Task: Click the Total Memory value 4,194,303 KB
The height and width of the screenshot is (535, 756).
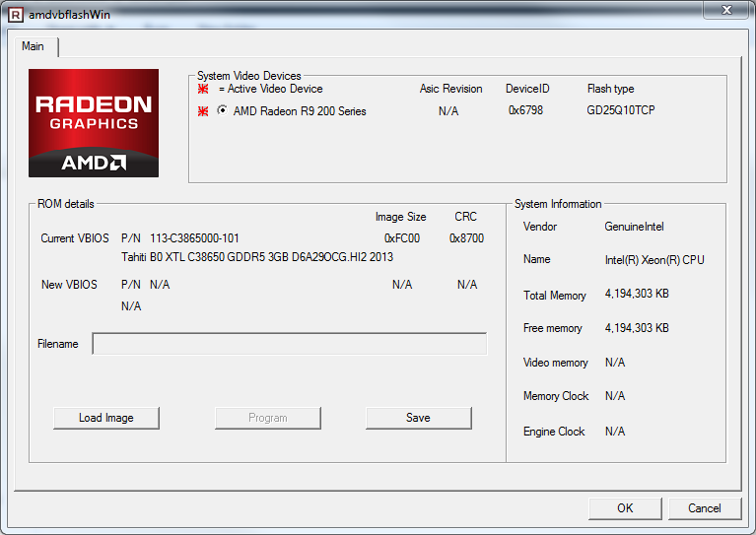Action: tap(637, 294)
